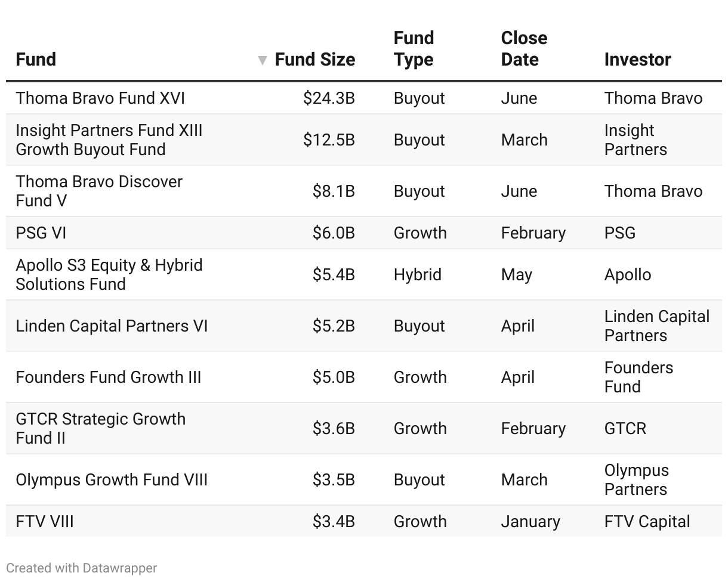Click the Fund column header

36,60
